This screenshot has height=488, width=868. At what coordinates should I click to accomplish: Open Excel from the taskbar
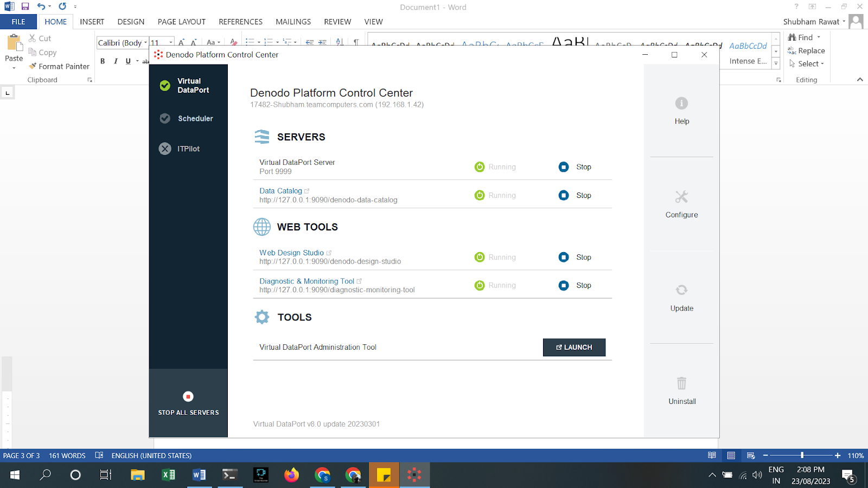169,475
